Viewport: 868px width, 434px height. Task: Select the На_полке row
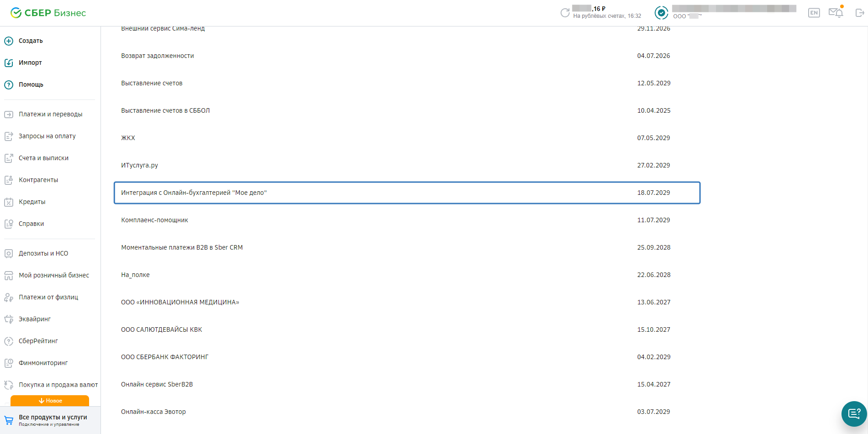click(407, 275)
